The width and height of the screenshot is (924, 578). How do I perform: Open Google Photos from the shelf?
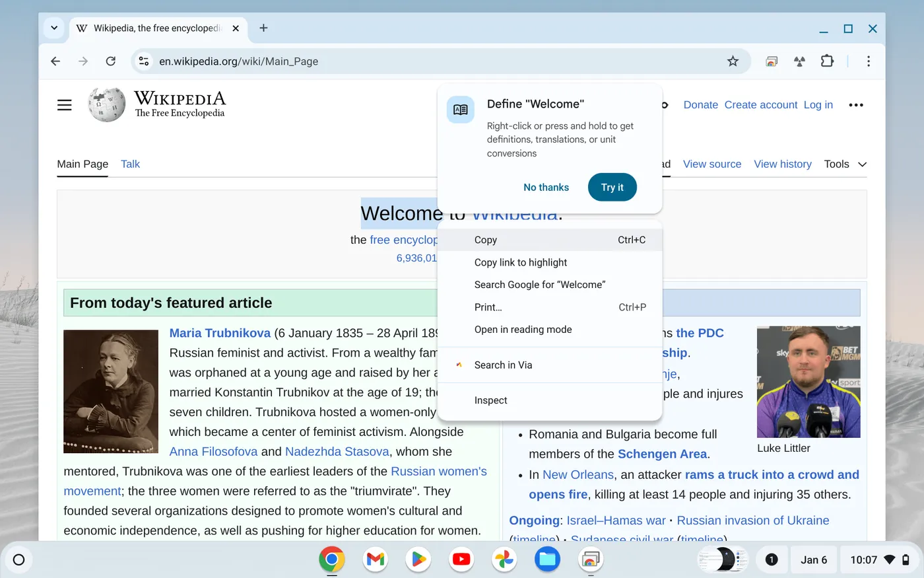pos(504,560)
